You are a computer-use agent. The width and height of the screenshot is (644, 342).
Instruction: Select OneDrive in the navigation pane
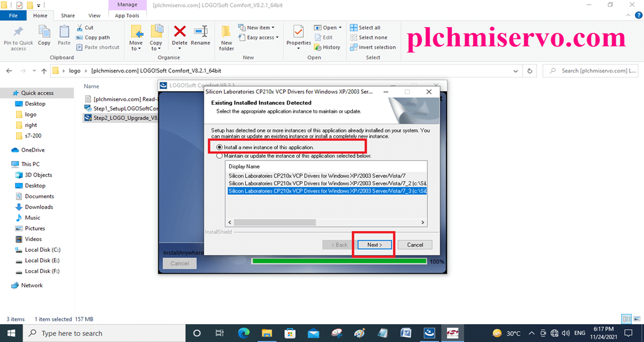33,150
